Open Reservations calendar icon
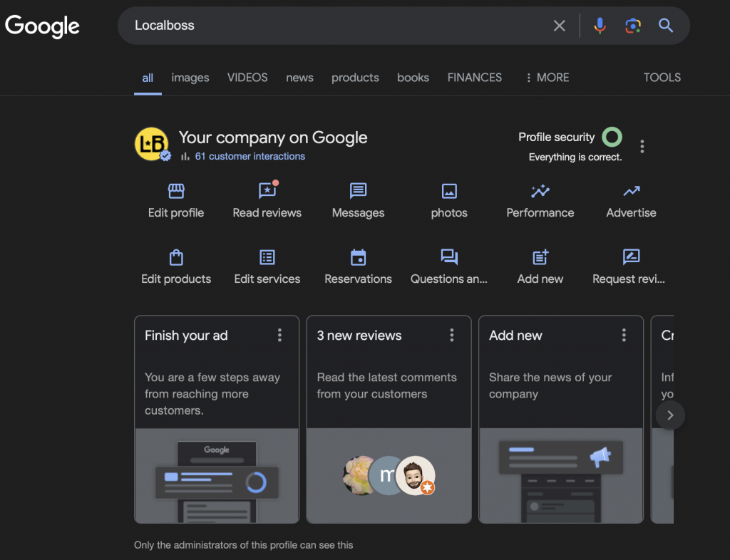730x560 pixels. [358, 257]
